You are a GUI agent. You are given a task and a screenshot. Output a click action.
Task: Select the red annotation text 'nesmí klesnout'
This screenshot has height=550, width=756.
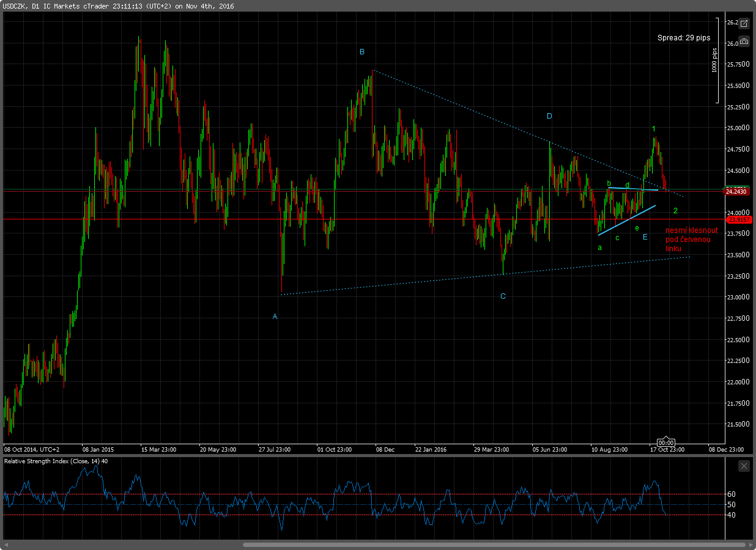pyautogui.click(x=688, y=232)
